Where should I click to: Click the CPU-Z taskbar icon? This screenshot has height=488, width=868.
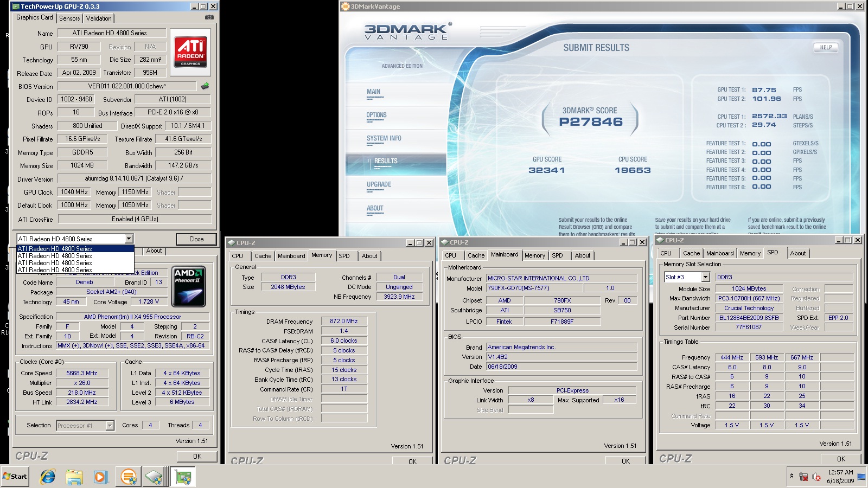154,477
